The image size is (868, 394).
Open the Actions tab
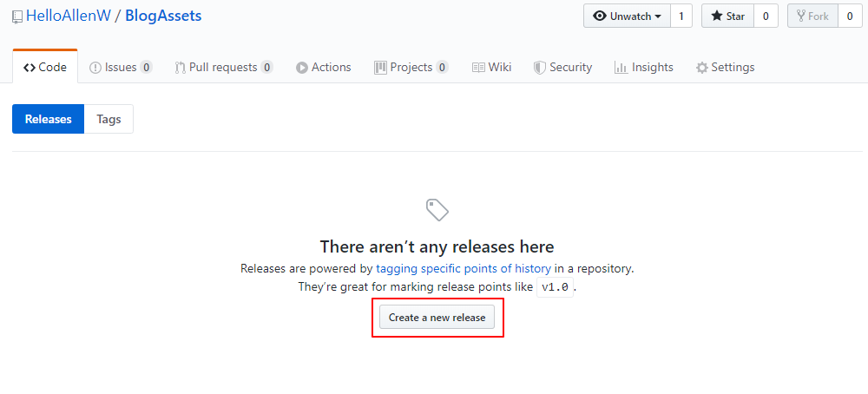[x=323, y=67]
